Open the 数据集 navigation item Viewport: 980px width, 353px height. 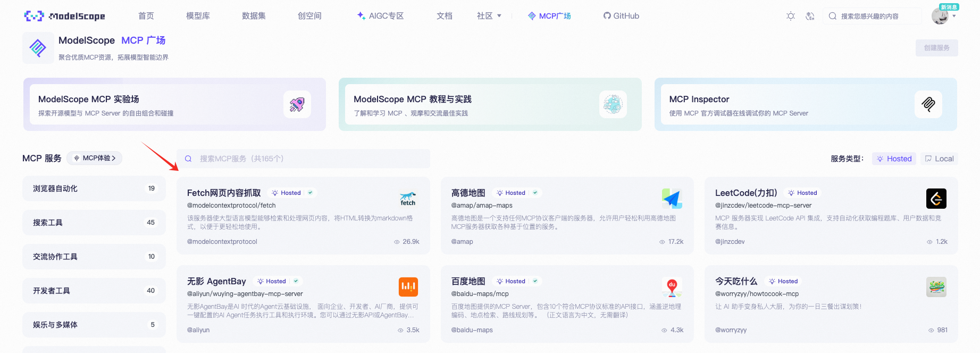pyautogui.click(x=254, y=16)
